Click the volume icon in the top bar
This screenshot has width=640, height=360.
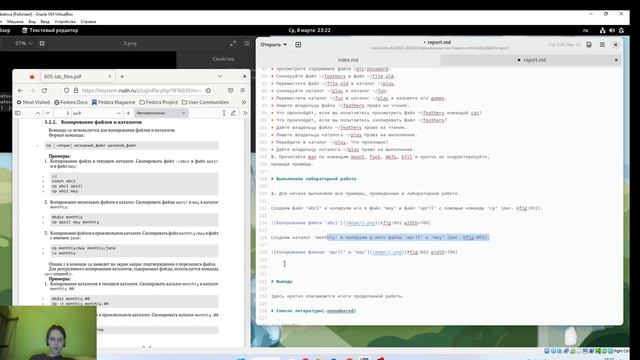612,30
